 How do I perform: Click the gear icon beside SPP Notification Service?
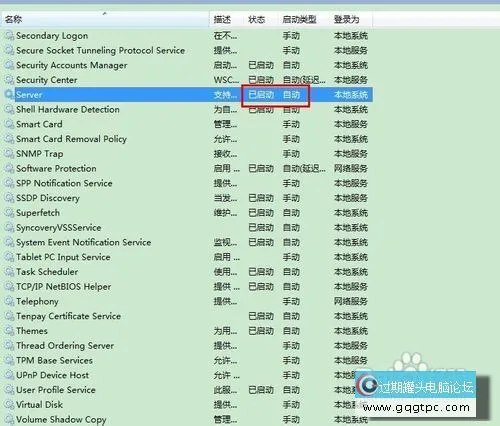pyautogui.click(x=9, y=183)
